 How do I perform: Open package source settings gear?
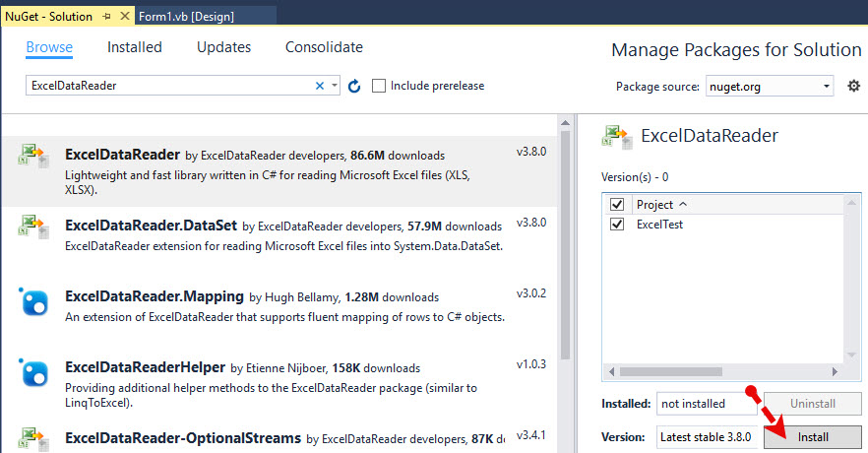pos(853,86)
